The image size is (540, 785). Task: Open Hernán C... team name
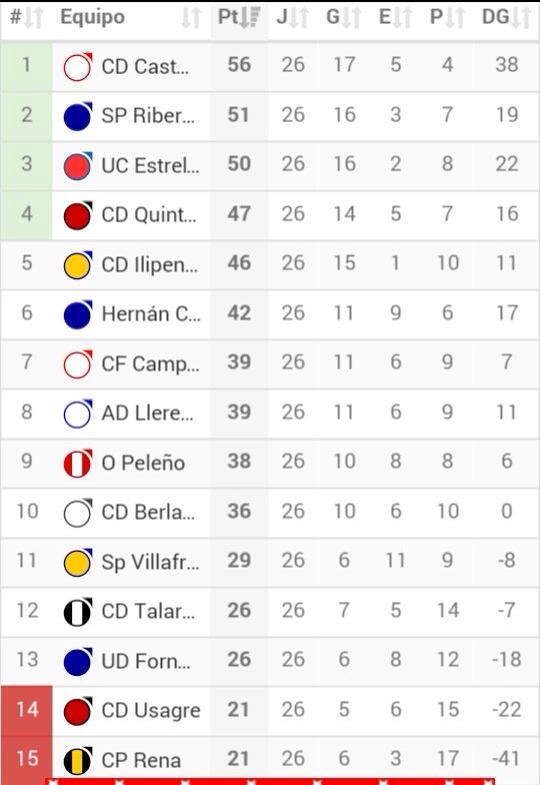click(x=151, y=314)
